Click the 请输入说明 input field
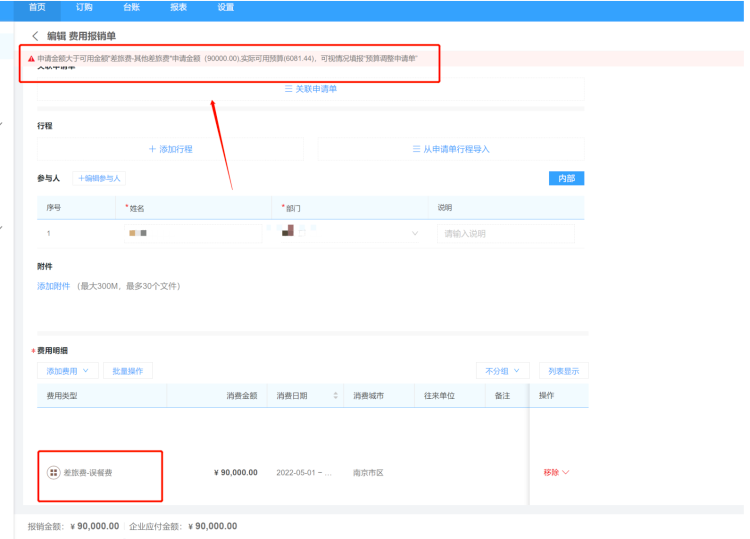 [x=505, y=233]
